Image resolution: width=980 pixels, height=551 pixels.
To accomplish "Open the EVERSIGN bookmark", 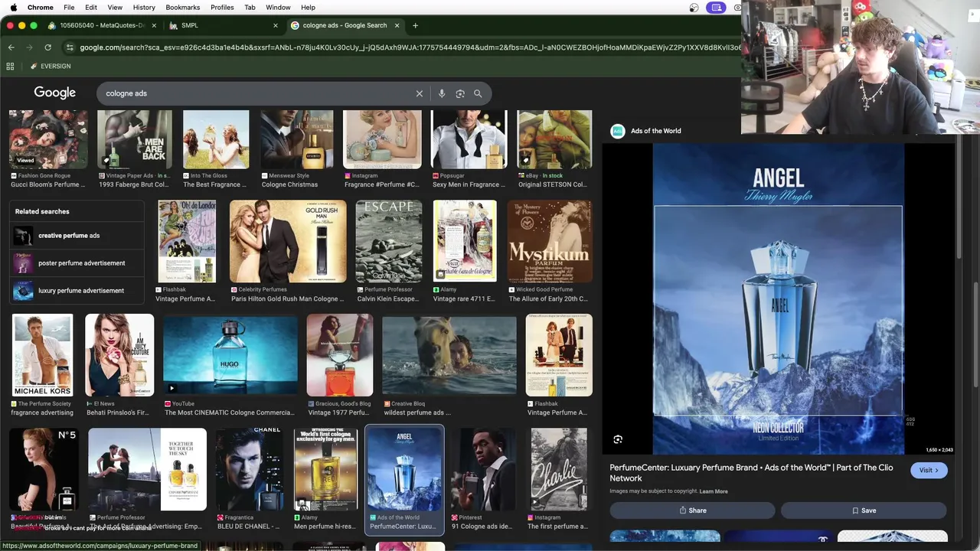I will (51, 67).
